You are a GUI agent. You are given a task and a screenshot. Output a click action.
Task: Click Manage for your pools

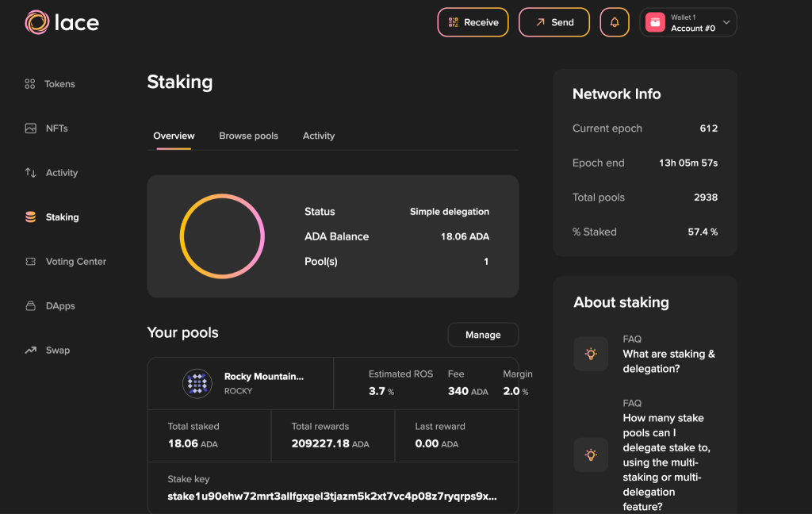pyautogui.click(x=483, y=335)
